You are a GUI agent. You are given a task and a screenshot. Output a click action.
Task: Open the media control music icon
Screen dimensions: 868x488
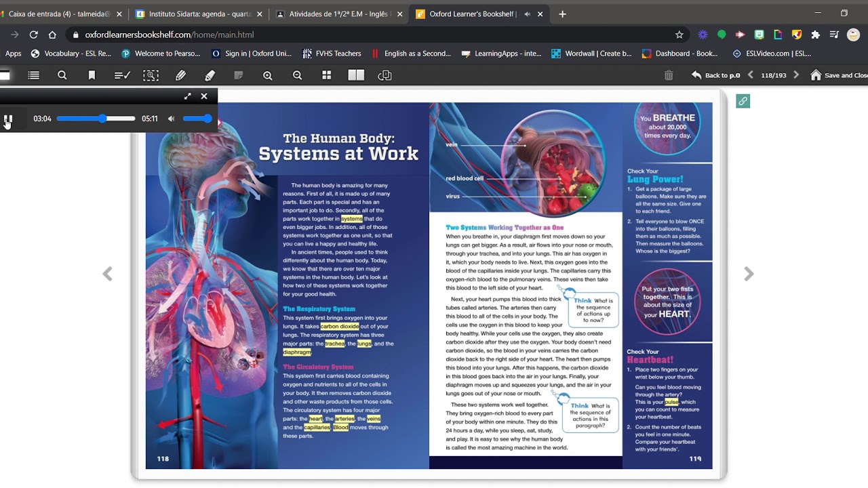click(x=834, y=35)
